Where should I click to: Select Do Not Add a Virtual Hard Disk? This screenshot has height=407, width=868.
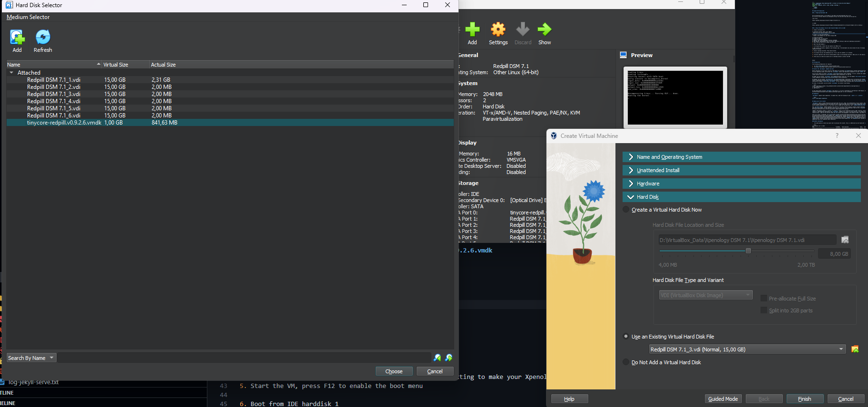[626, 362]
